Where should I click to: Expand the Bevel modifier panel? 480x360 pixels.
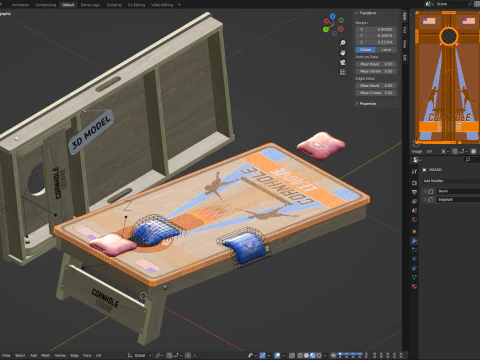[425, 191]
